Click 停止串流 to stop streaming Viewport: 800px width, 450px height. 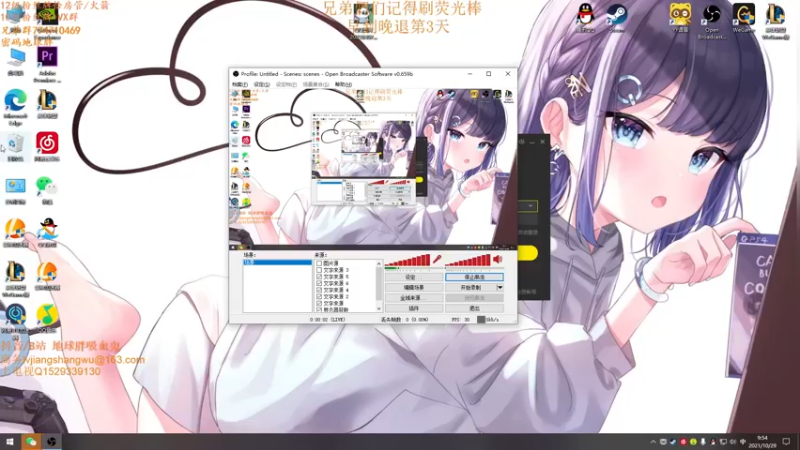(474, 277)
